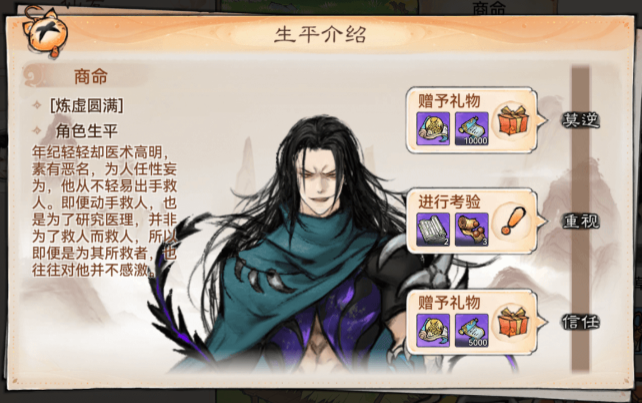
Task: Click the orange exclamation mark icon
Action: coord(512,221)
